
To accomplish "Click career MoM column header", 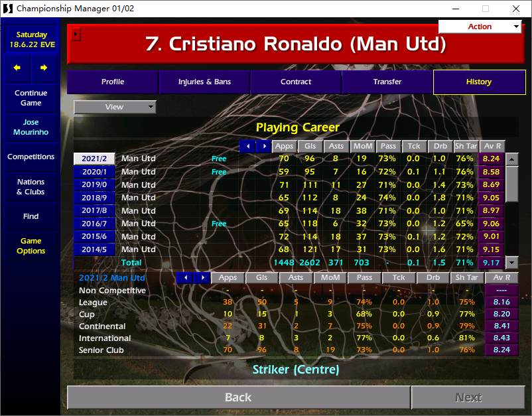I will (362, 146).
